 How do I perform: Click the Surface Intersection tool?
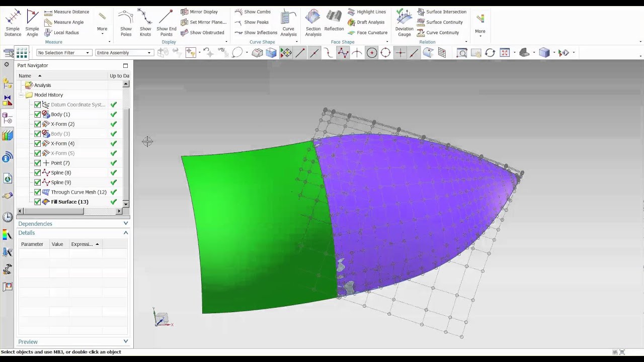[x=442, y=12]
